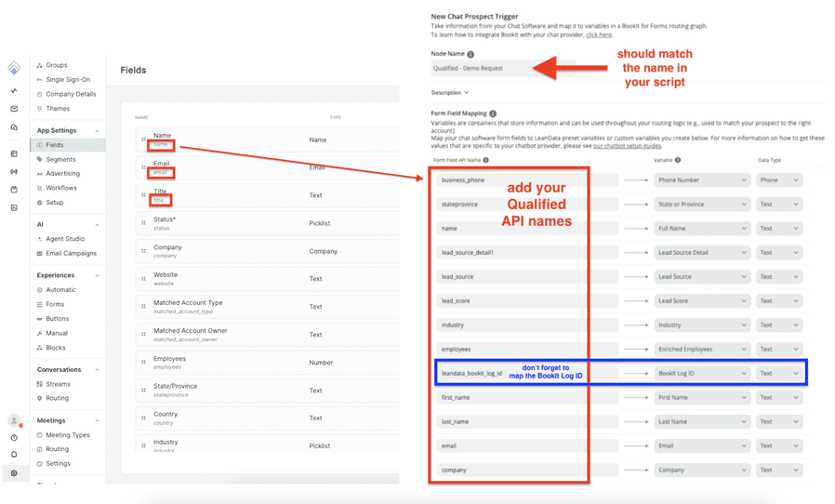The height and width of the screenshot is (504, 835).
Task: Expand the Description section
Action: click(x=450, y=93)
